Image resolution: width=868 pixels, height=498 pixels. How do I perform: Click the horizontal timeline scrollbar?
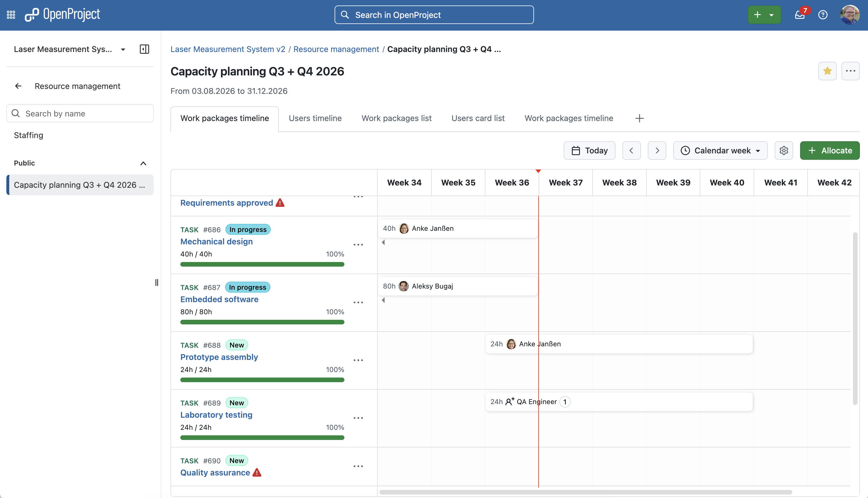585,492
